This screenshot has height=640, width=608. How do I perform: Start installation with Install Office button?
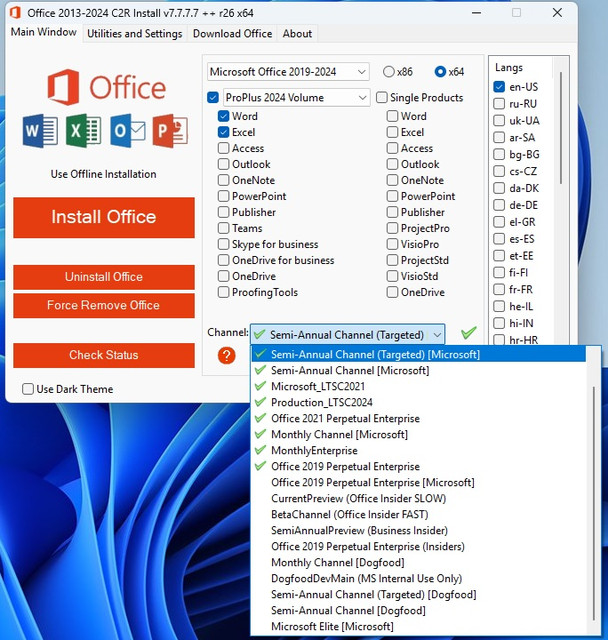pos(104,217)
